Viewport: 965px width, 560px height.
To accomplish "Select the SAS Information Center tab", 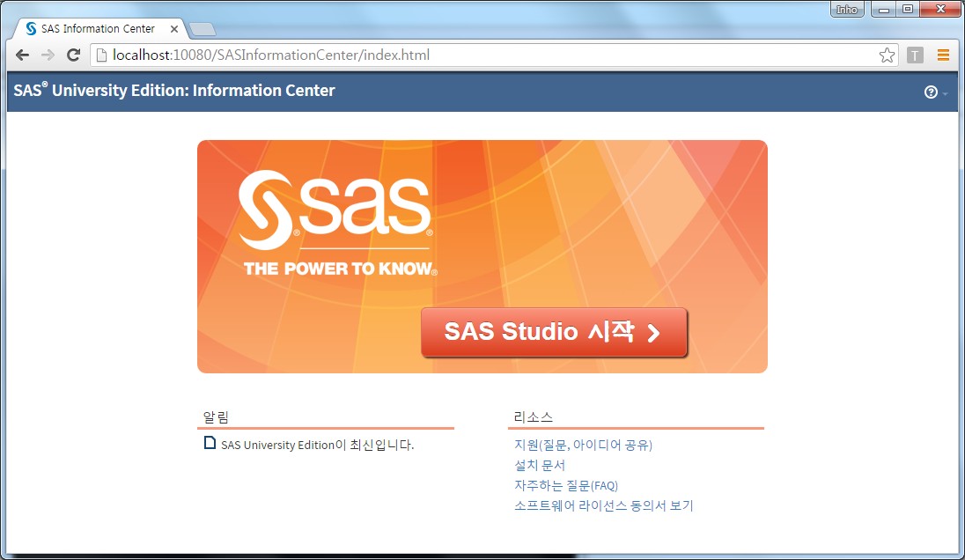I will [99, 29].
